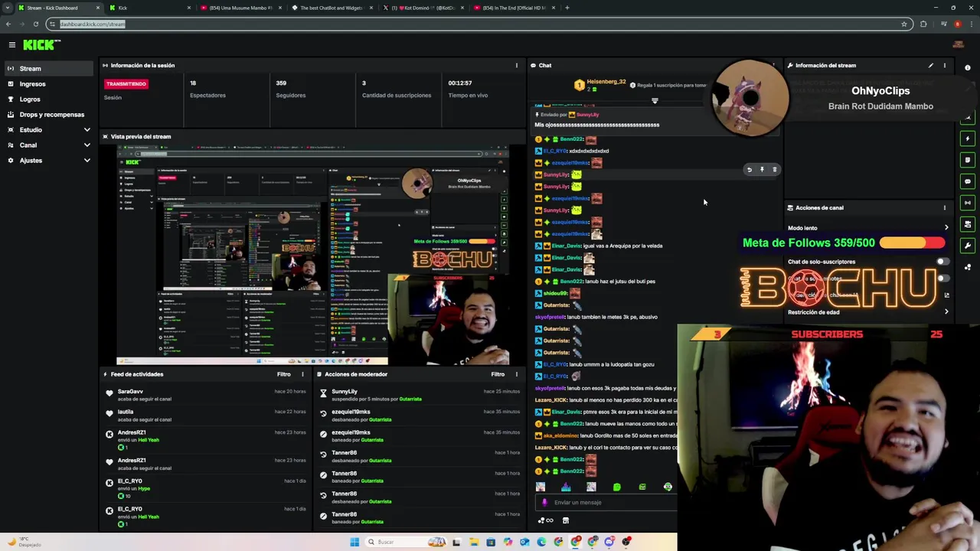Click the lightning bolt icon in right sidebar

pos(968,139)
